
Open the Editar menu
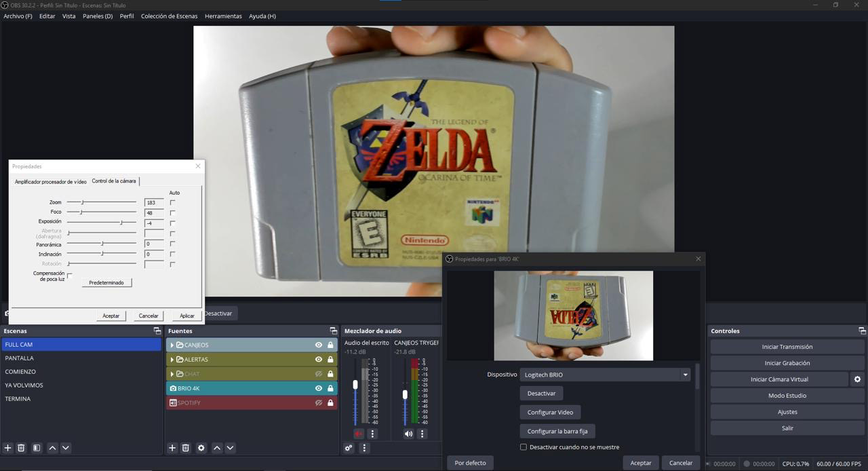tap(47, 16)
